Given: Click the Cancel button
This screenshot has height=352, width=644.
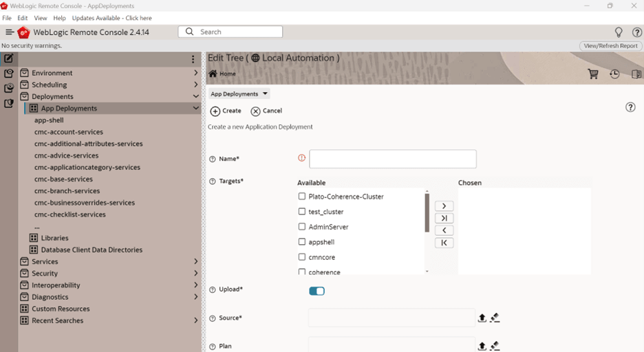Looking at the screenshot, I should 266,111.
